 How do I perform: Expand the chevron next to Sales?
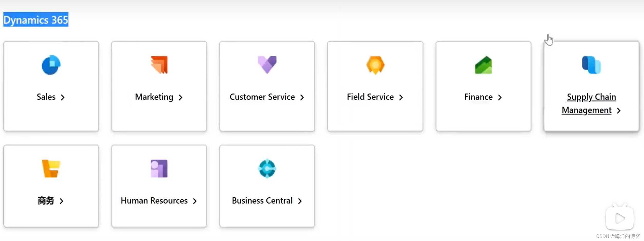(63, 97)
